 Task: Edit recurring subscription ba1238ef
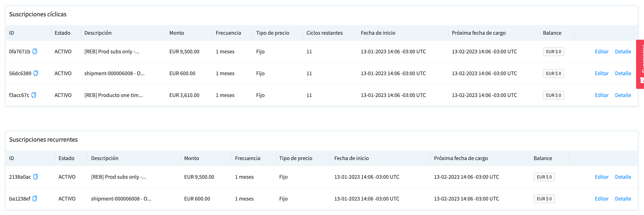point(601,199)
